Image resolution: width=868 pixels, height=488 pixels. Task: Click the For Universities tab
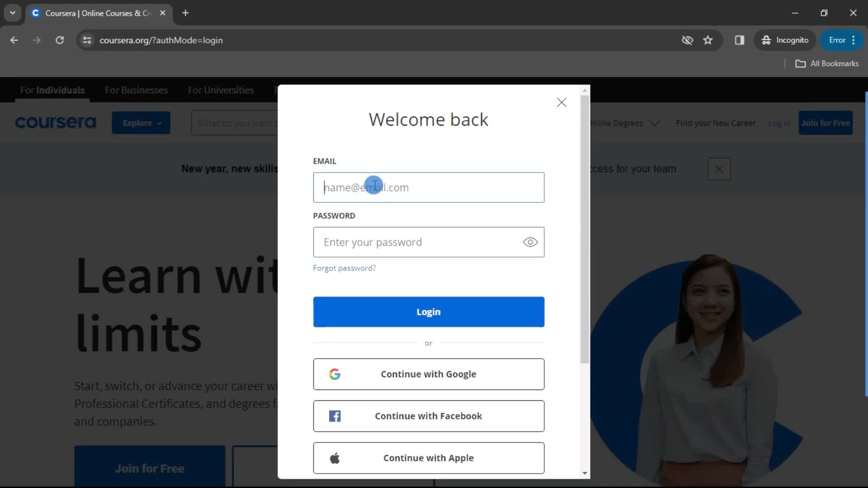(221, 90)
